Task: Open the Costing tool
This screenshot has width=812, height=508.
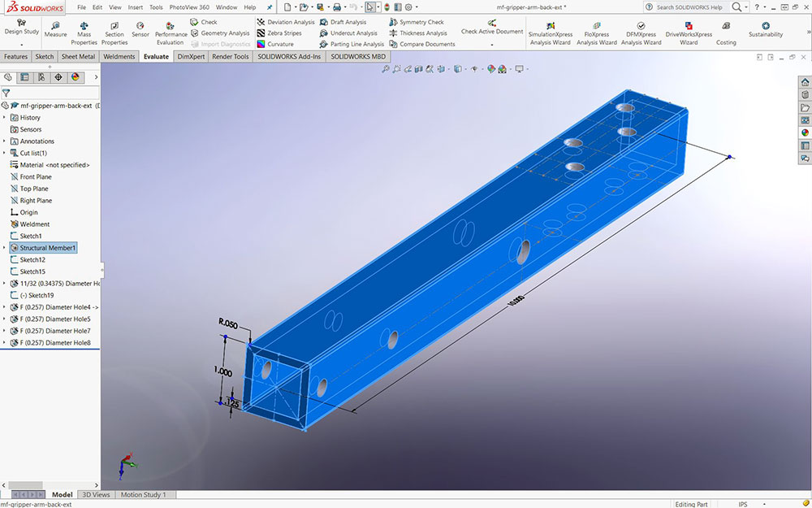Action: click(726, 31)
